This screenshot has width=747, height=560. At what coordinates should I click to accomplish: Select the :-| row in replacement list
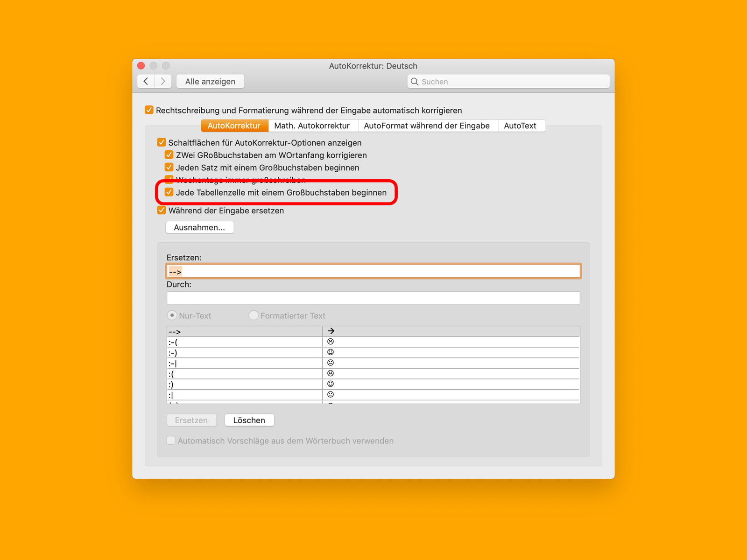click(x=373, y=363)
